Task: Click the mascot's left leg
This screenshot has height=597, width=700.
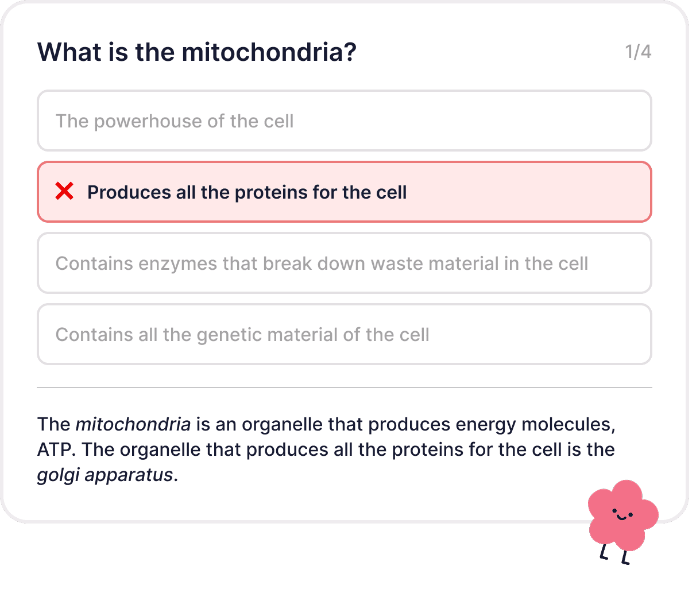Action: pos(604,552)
